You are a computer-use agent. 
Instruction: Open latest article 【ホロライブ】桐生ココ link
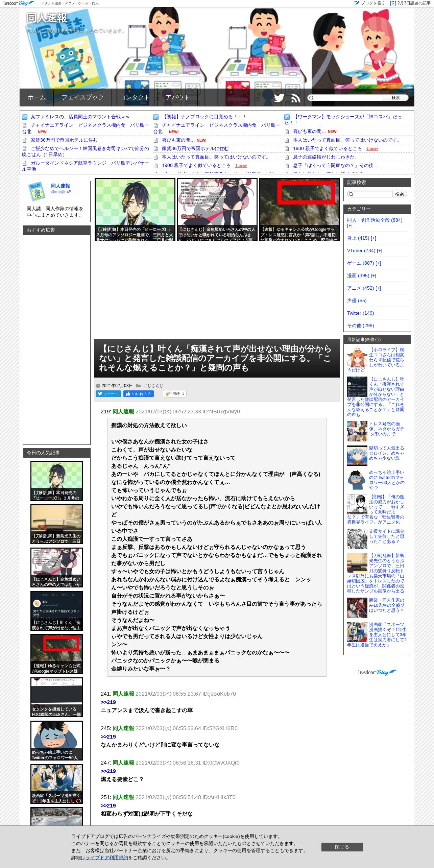[x=386, y=357]
